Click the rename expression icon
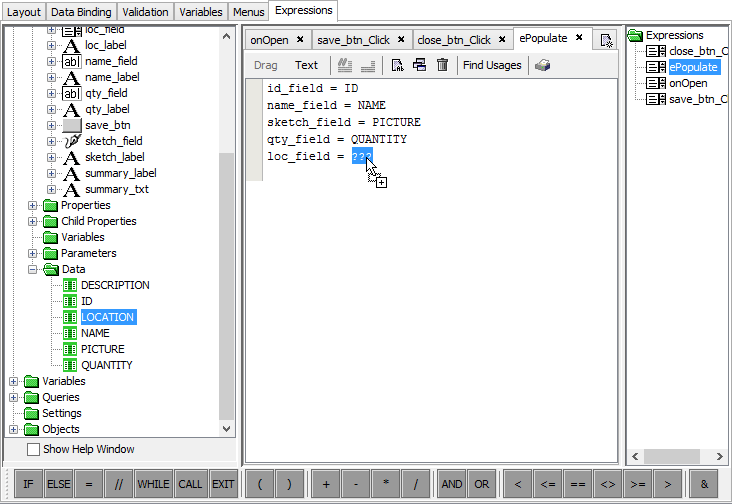This screenshot has height=504, width=732. [397, 65]
